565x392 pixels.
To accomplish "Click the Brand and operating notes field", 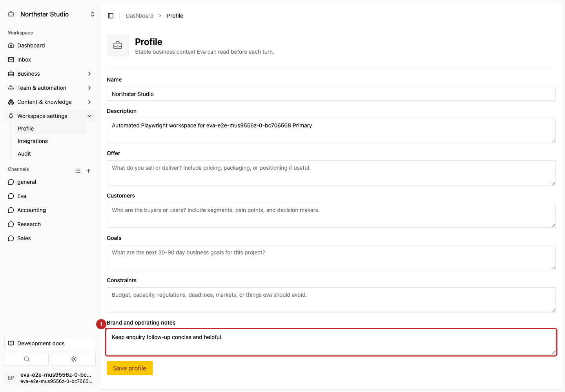I will 331,342.
